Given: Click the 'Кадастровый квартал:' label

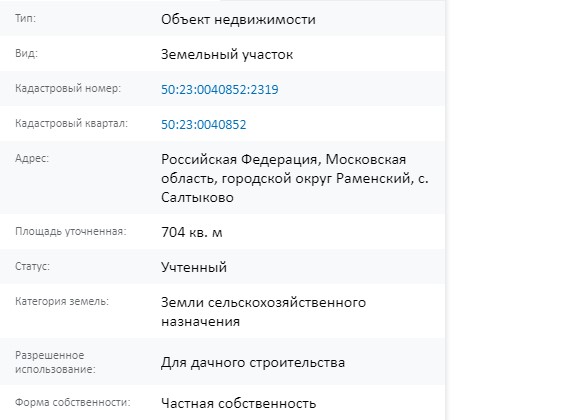Looking at the screenshot, I should point(72,124).
